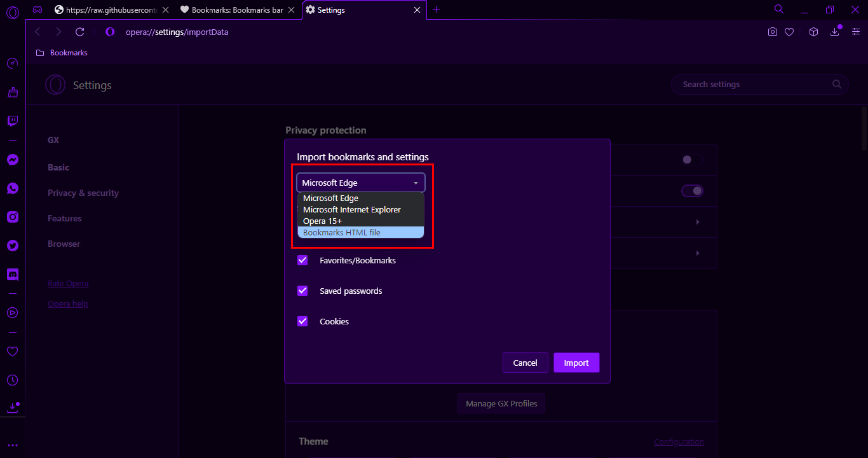Viewport: 868px width, 458px height.
Task: Open the Player icon in sidebar
Action: 12,312
